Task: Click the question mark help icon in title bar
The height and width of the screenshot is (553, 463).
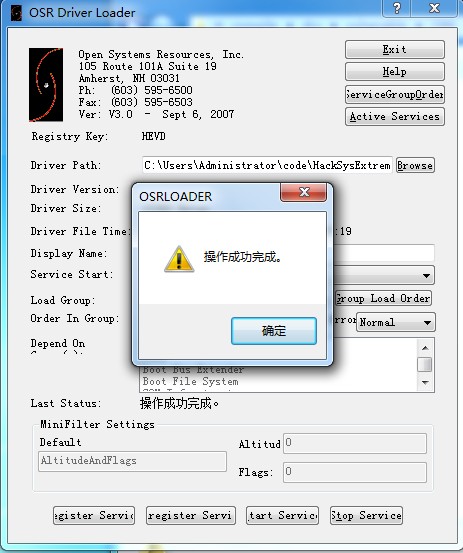Action: coord(397,8)
